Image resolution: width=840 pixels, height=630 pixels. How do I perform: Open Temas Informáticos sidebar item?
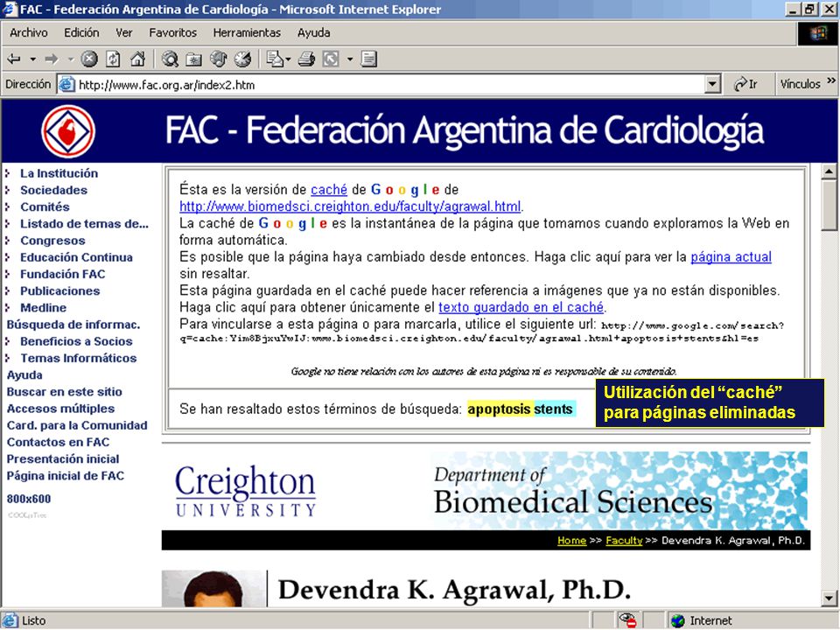(78, 358)
